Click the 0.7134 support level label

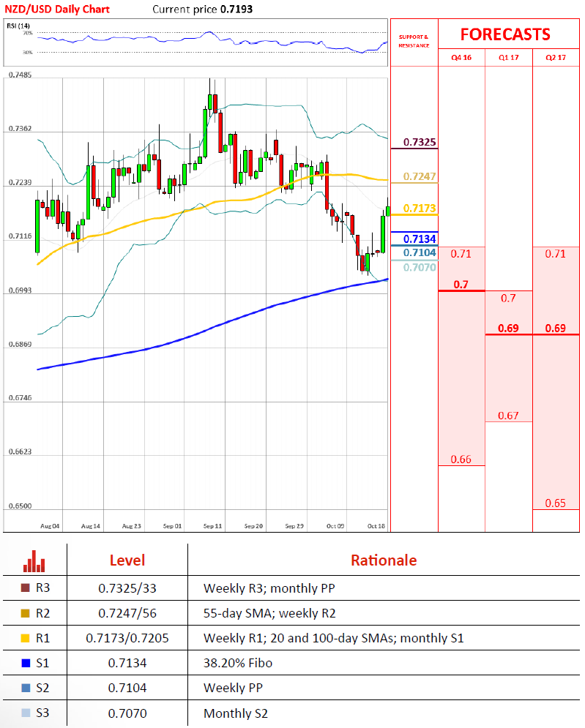[420, 239]
